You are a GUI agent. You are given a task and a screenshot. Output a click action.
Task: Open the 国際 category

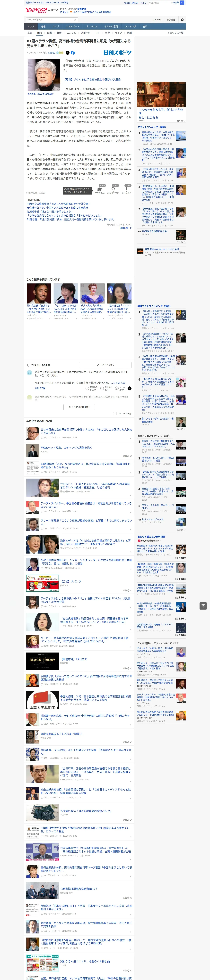49,33
